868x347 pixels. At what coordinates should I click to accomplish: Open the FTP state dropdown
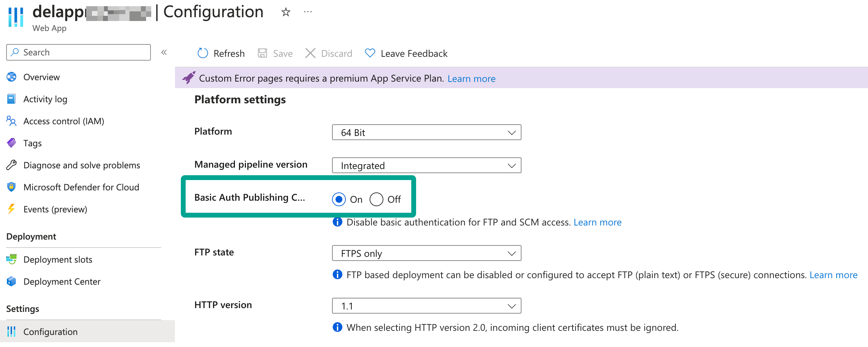[x=426, y=253]
